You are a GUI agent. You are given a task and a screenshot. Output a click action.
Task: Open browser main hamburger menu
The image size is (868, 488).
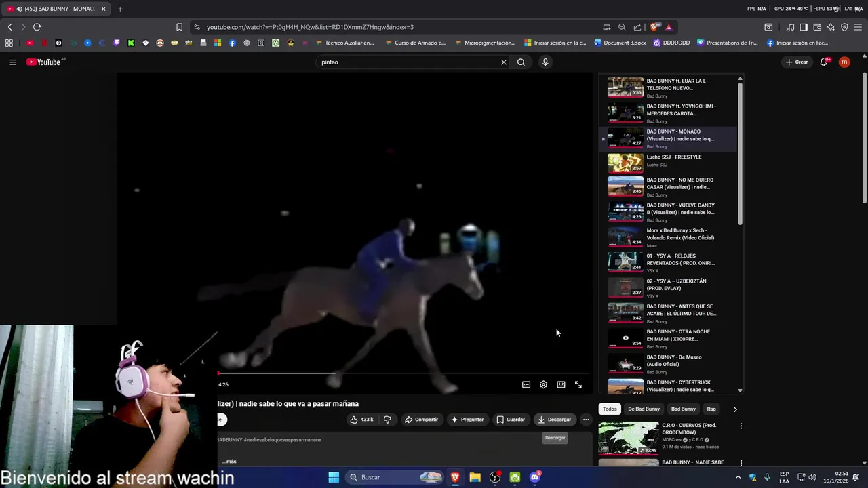pos(859,27)
